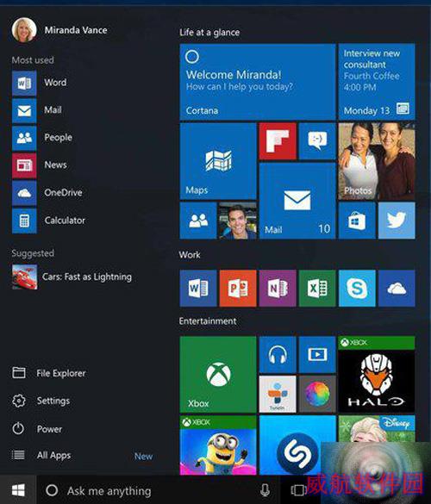This screenshot has height=504, width=431.
Task: Start Skype from the Work tiles
Action: pos(357,289)
